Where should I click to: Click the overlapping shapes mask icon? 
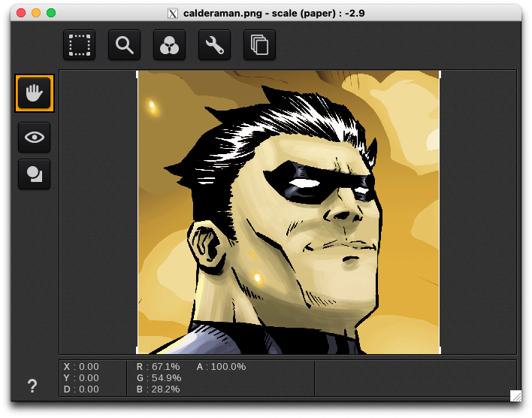coord(34,174)
